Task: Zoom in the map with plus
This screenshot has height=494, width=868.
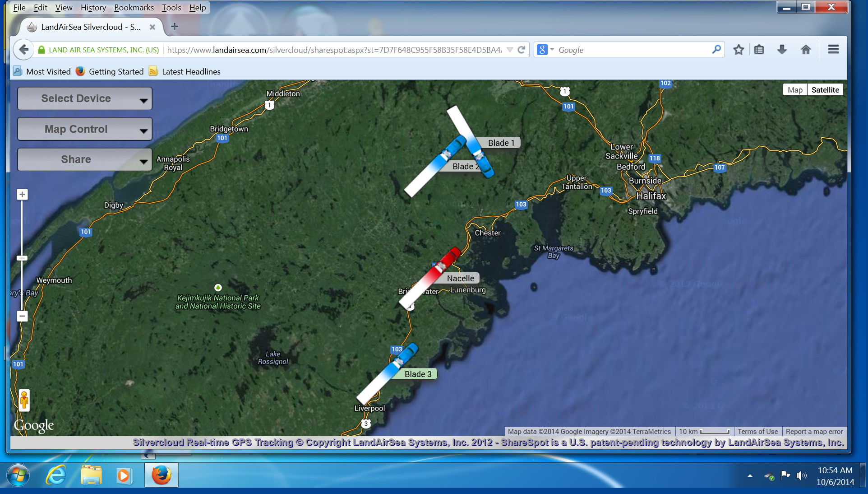Action: 22,195
